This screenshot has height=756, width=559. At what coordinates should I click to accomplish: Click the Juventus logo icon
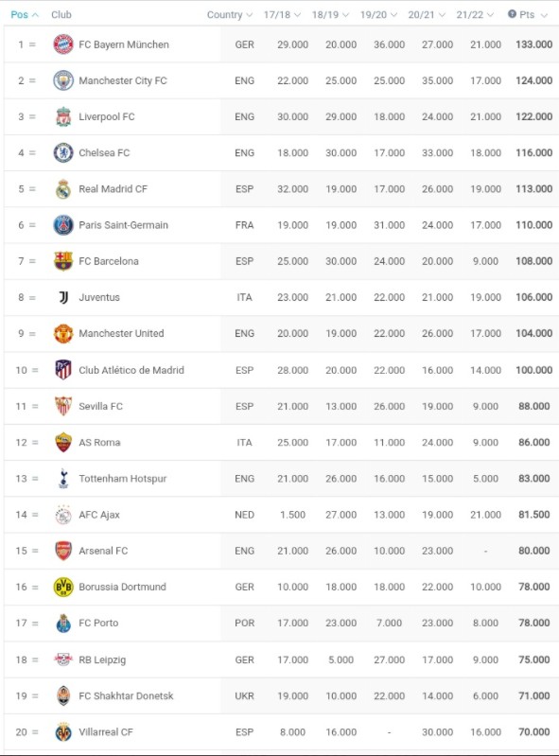(63, 297)
